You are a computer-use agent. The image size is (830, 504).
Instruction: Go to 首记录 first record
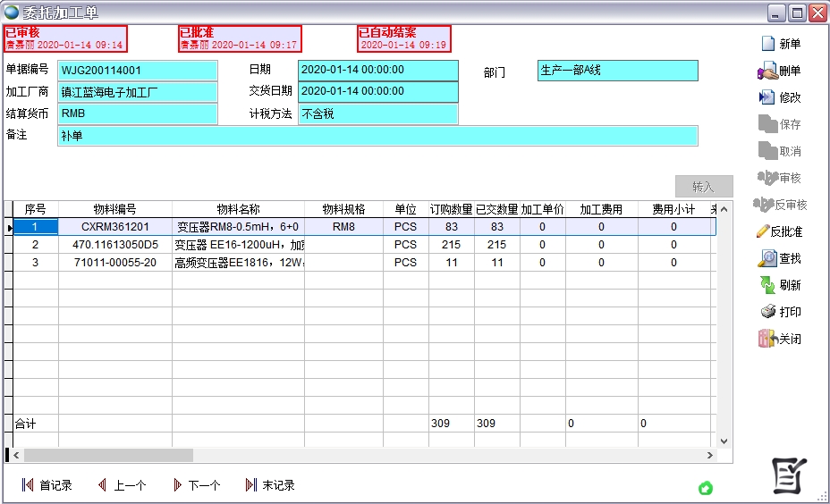28,485
